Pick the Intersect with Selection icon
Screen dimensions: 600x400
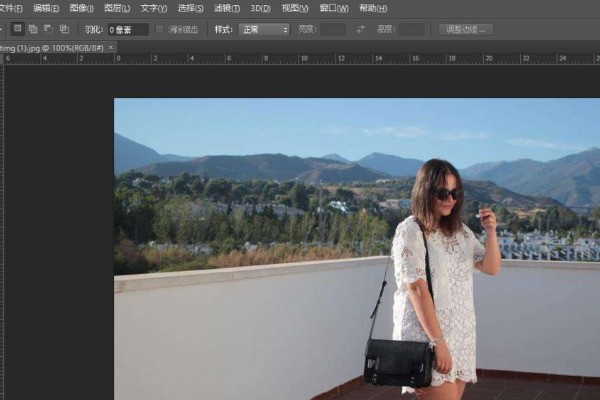64,29
